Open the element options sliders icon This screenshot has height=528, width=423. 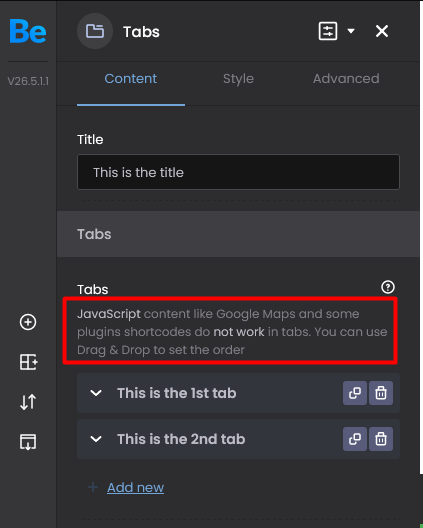pos(328,31)
